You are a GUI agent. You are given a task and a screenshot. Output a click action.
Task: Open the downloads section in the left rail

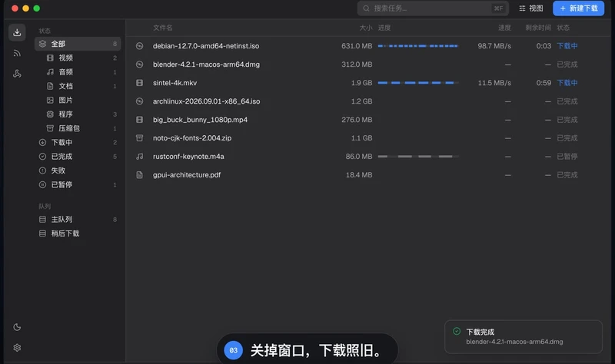(17, 32)
